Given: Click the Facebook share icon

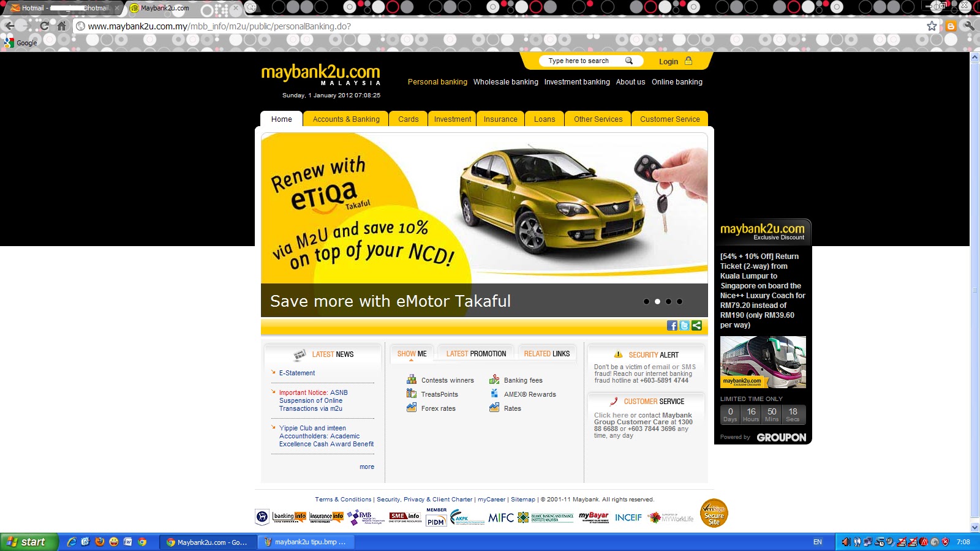Looking at the screenshot, I should click(672, 326).
